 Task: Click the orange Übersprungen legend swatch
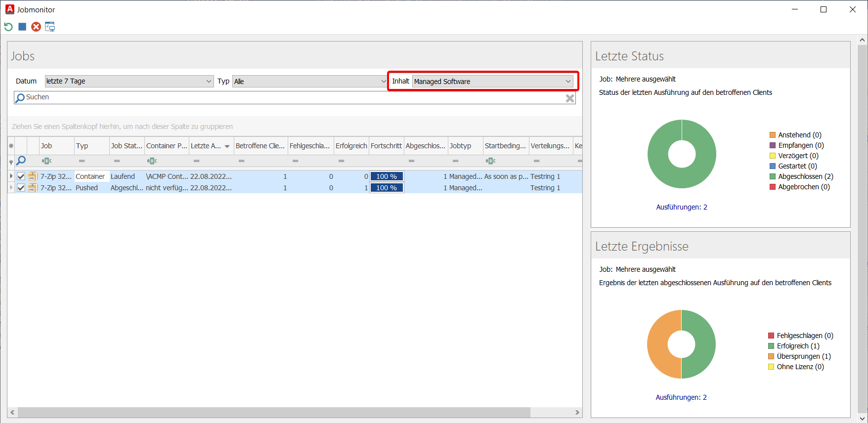pos(771,356)
